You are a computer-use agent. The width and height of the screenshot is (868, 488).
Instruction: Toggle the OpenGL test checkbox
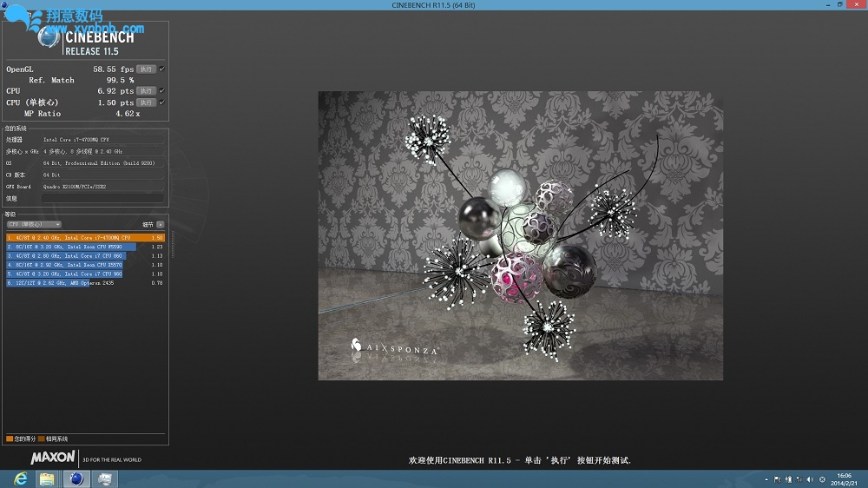click(x=162, y=69)
